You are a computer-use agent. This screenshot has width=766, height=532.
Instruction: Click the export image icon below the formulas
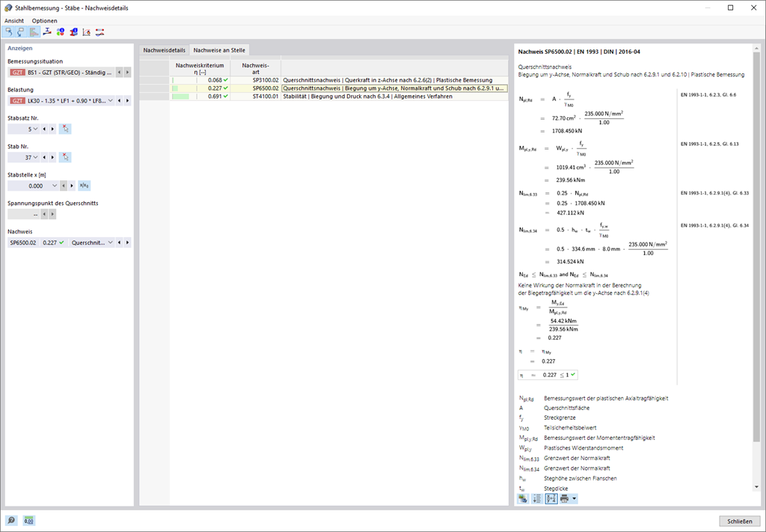[x=523, y=499]
